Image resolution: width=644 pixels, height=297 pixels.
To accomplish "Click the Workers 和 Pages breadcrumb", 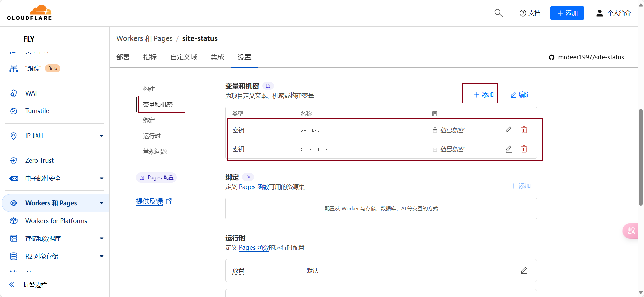I will pos(144,38).
